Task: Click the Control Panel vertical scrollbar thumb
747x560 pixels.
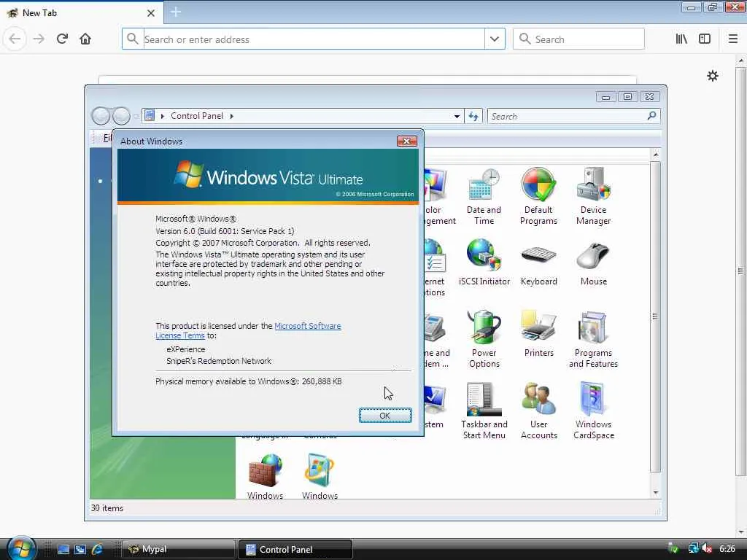Action: (655, 316)
